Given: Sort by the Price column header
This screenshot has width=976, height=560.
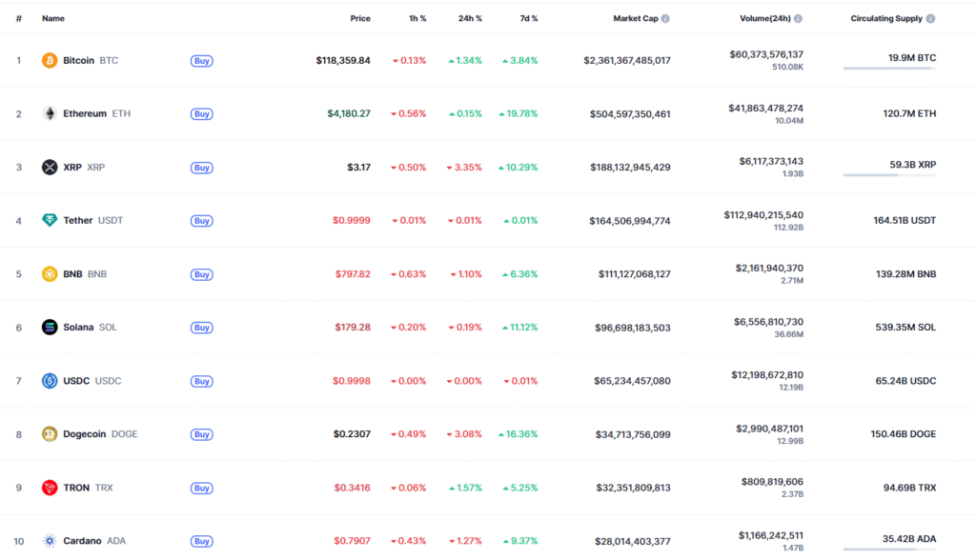Looking at the screenshot, I should (359, 19).
